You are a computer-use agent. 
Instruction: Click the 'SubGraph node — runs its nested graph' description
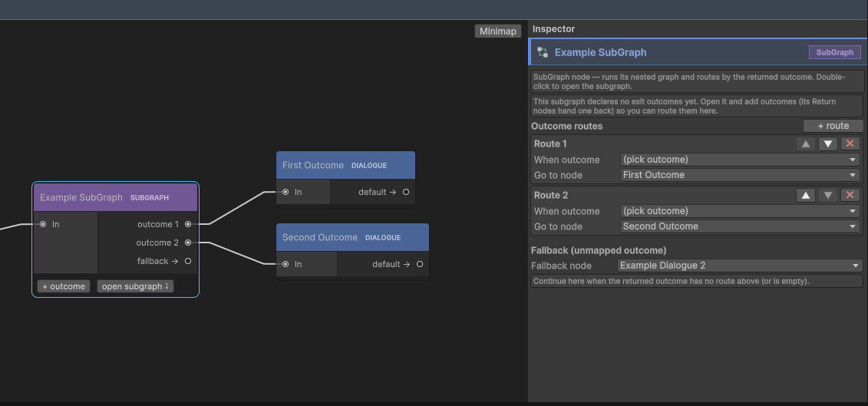click(698, 81)
